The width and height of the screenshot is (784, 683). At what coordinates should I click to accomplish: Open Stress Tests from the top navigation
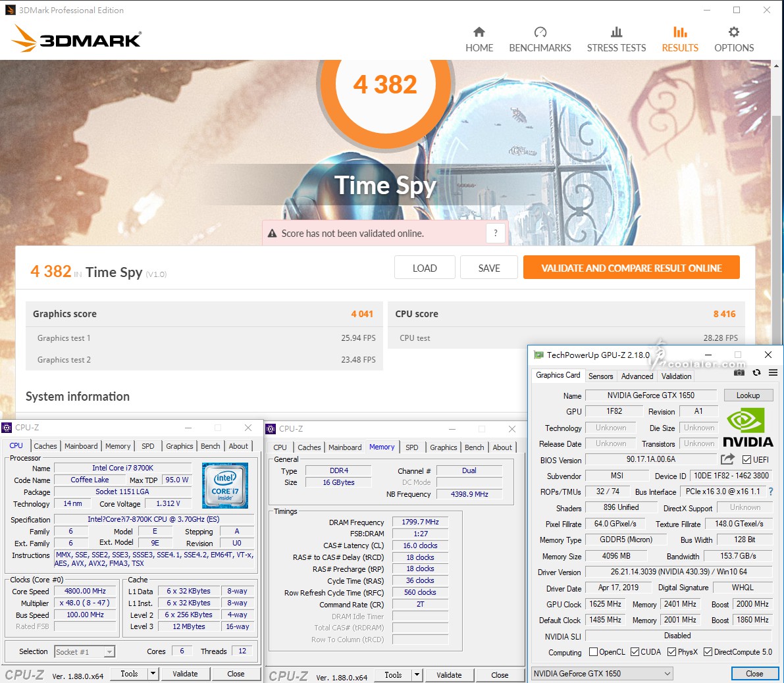pos(616,39)
